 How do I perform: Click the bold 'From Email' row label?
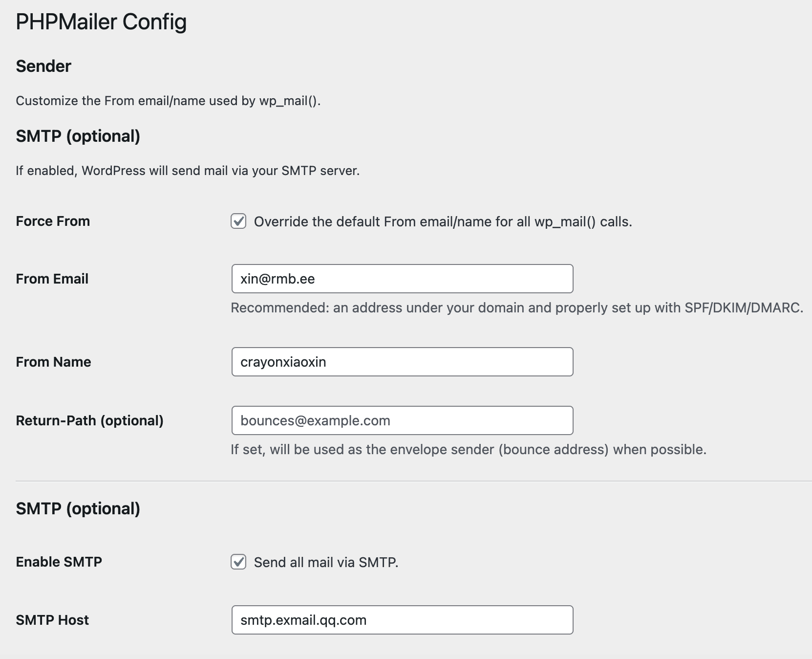click(52, 279)
